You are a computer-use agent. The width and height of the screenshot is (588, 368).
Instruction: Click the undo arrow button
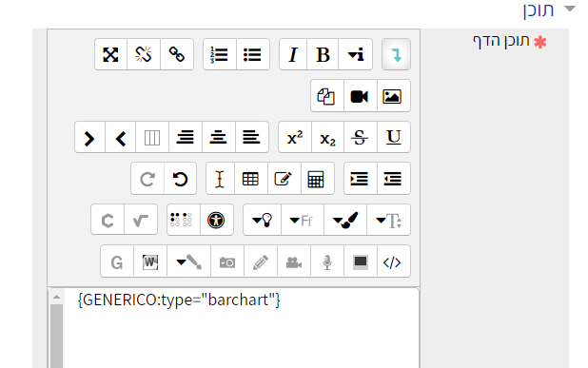pyautogui.click(x=180, y=179)
